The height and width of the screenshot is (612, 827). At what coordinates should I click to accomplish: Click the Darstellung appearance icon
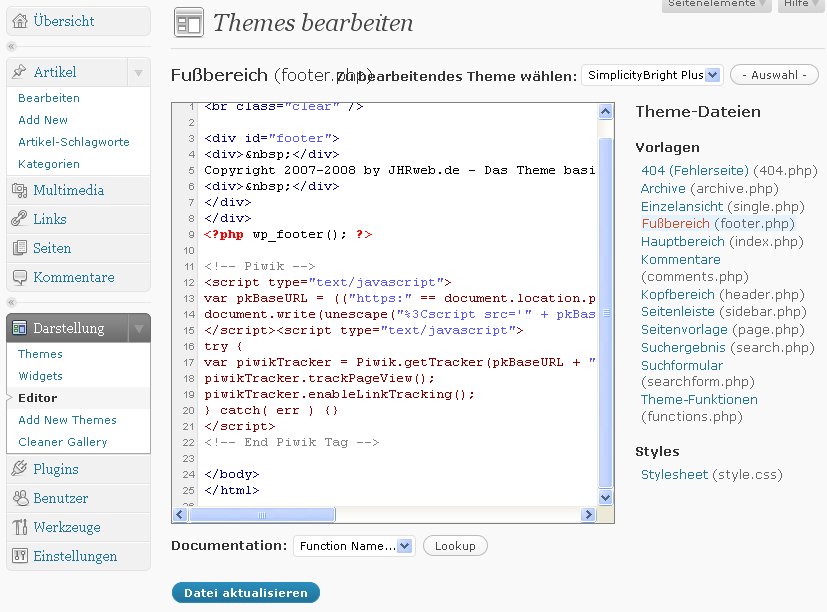(x=20, y=328)
